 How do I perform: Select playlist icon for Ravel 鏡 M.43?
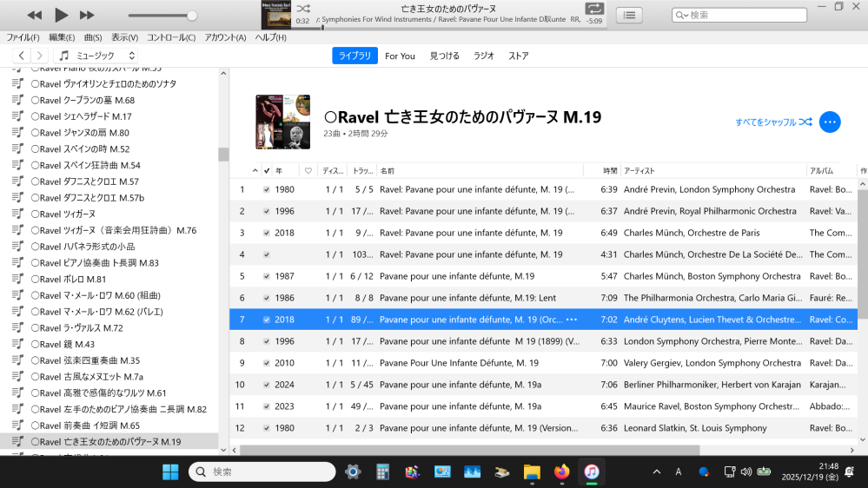(x=17, y=344)
